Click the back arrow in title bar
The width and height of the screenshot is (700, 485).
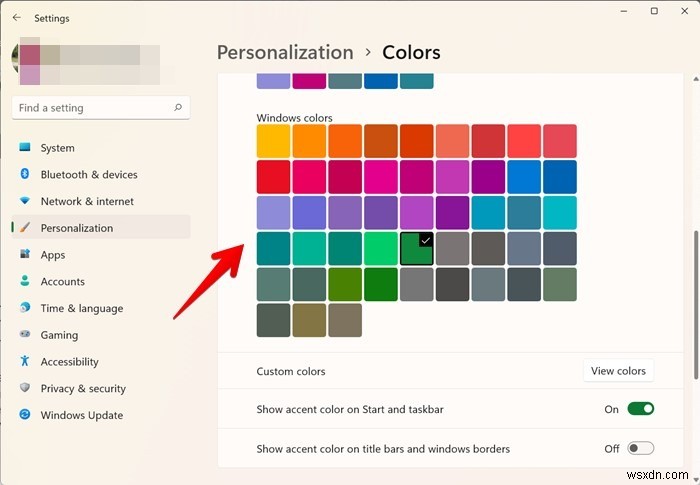(x=17, y=18)
